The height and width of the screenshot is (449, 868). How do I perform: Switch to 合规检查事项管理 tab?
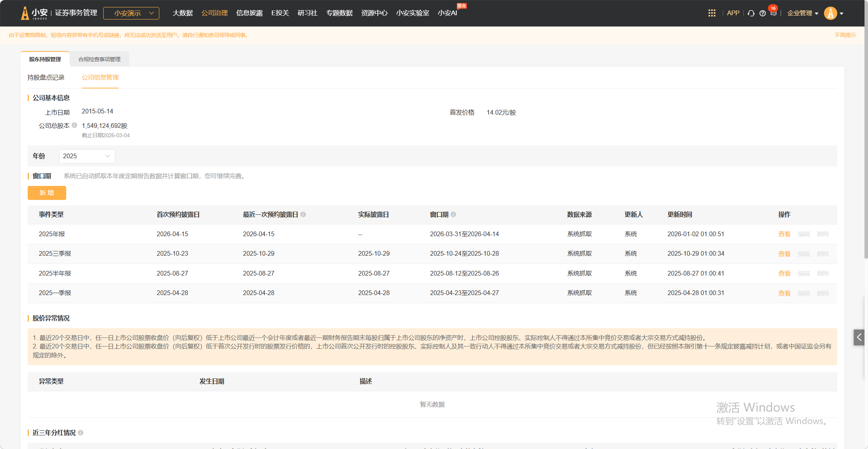(x=99, y=59)
